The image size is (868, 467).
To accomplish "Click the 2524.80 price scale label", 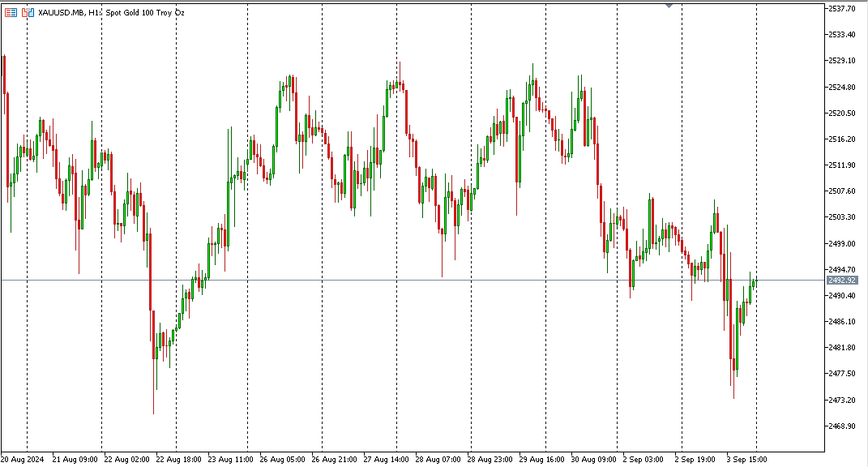I will click(x=841, y=87).
